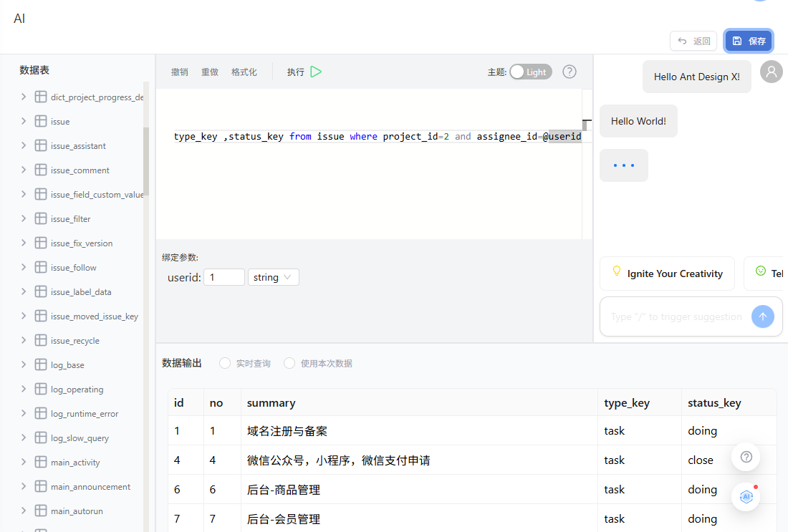
Task: Click table icon of log_operating
Action: [x=41, y=390]
